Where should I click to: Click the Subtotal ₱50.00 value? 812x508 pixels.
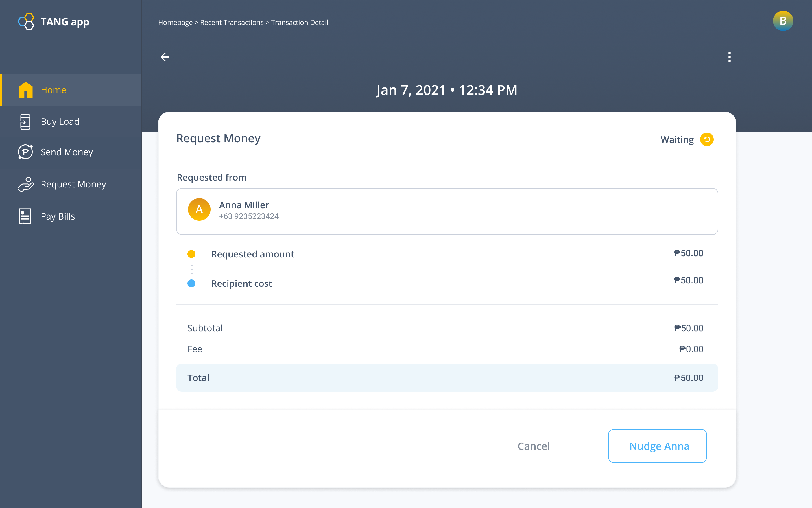click(x=689, y=328)
